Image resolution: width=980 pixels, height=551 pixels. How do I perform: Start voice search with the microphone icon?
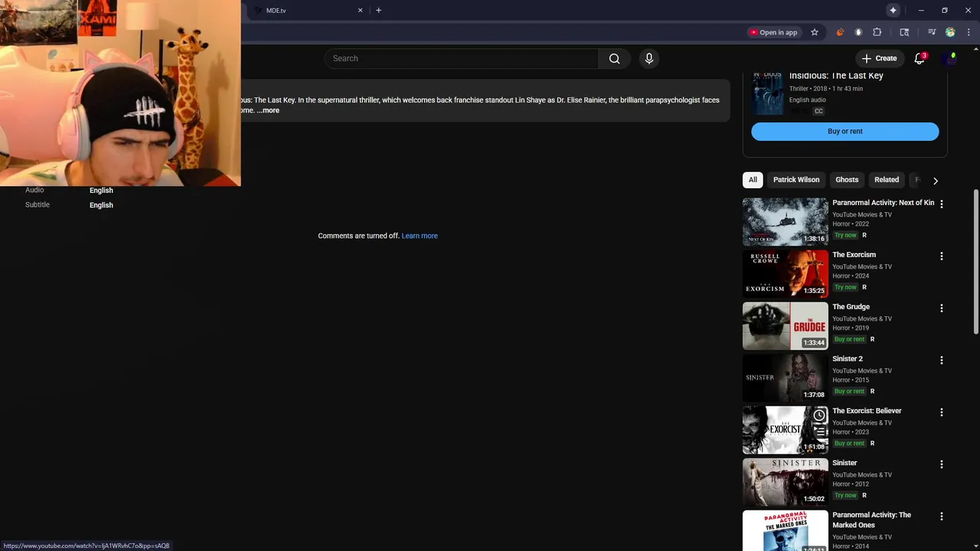[648, 59]
